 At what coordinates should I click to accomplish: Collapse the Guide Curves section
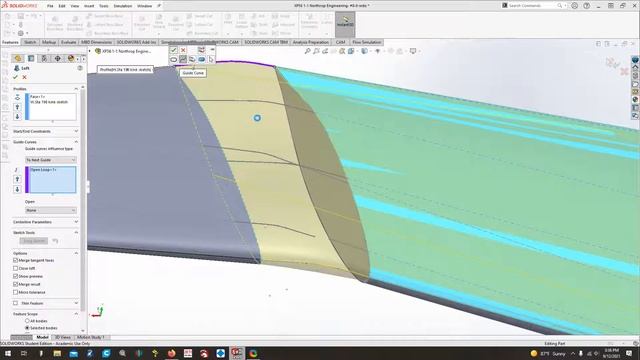coord(76,142)
